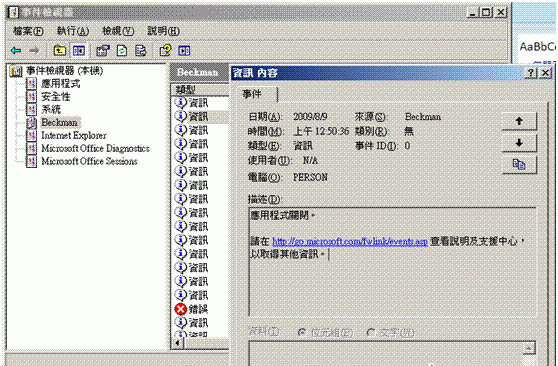Click the time value 上午 12:50:36
Image resolution: width=558 pixels, height=366 pixels.
(x=321, y=131)
